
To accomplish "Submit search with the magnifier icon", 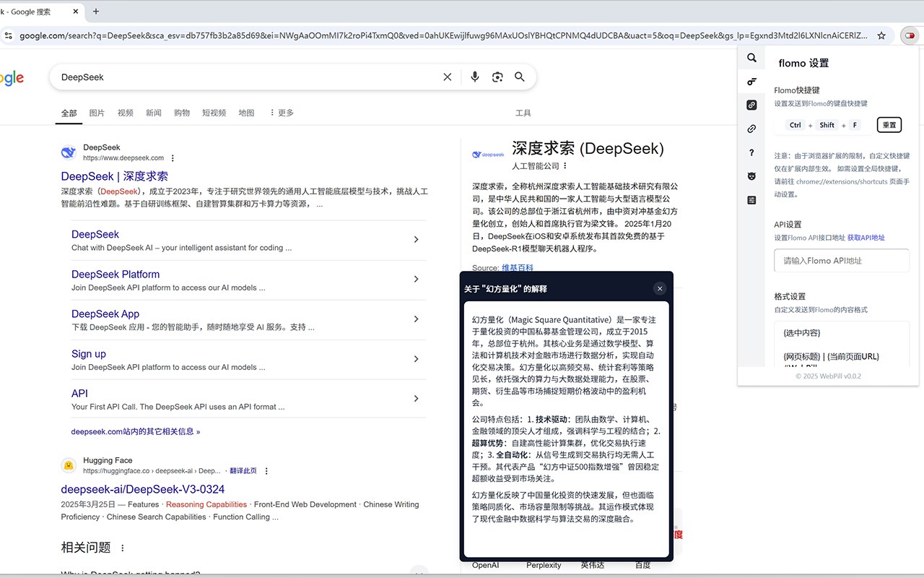I will point(520,77).
